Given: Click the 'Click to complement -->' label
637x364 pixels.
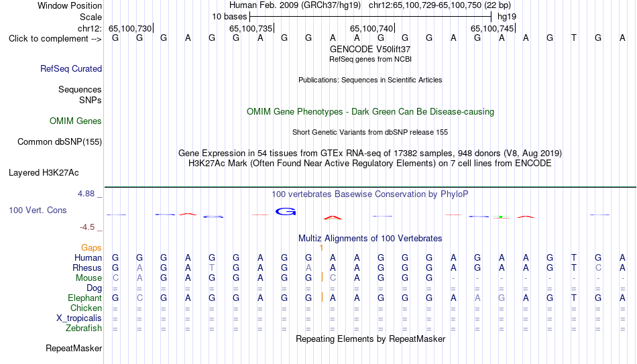Looking at the screenshot, I should coord(55,39).
